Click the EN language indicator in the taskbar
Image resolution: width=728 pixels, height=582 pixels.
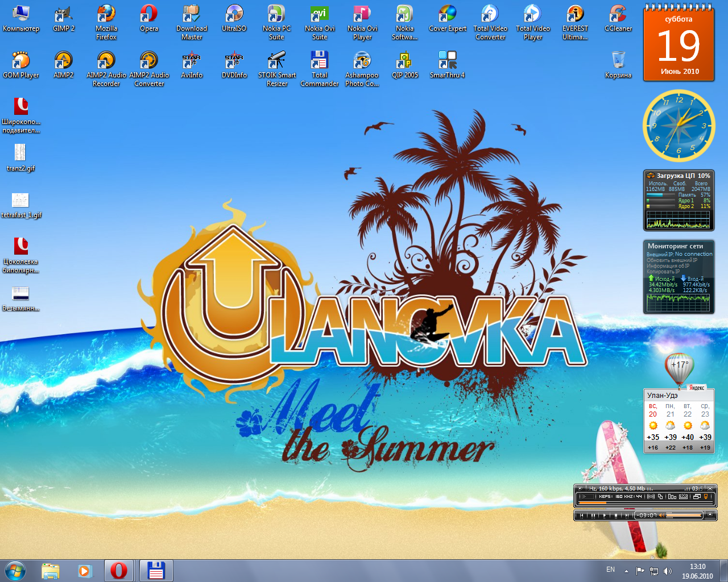(x=610, y=569)
